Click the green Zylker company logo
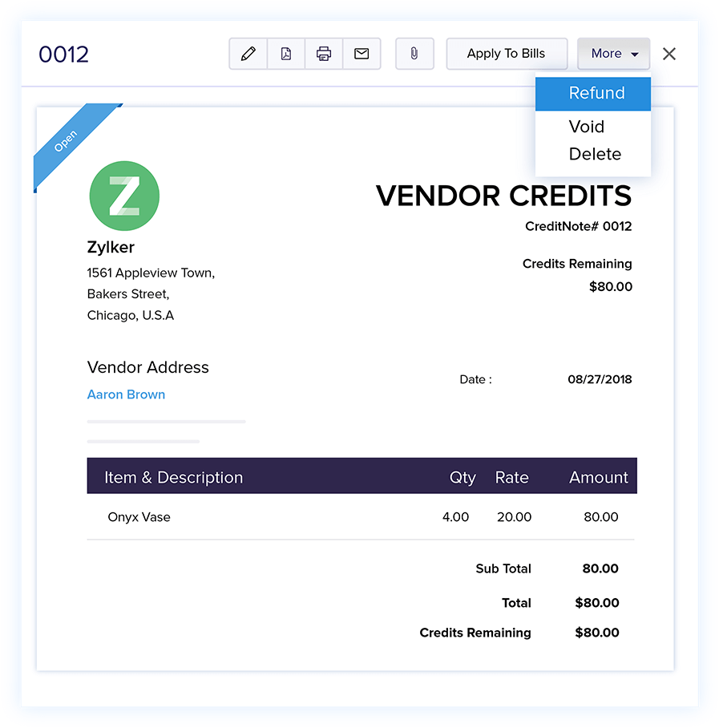The width and height of the screenshot is (719, 728). point(124,195)
